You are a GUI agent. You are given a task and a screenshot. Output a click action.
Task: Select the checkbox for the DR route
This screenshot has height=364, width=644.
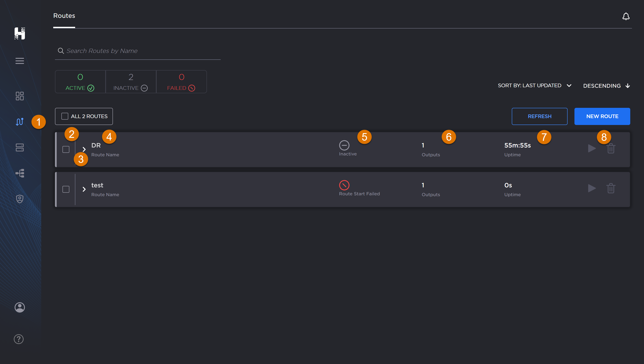coord(66,149)
